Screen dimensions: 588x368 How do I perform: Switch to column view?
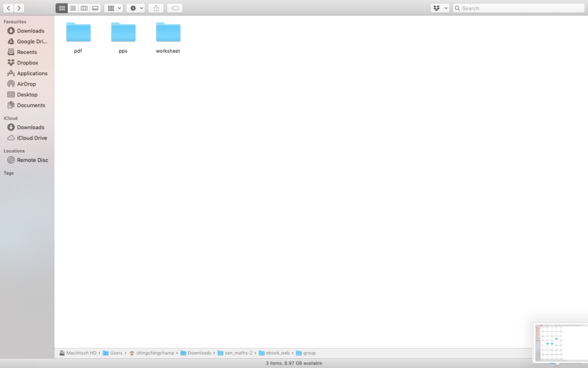pyautogui.click(x=84, y=8)
